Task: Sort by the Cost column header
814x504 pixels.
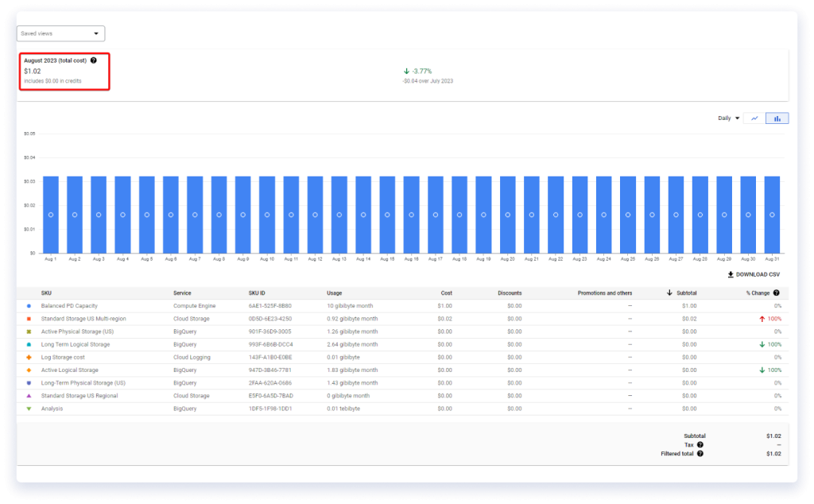Action: (x=445, y=293)
